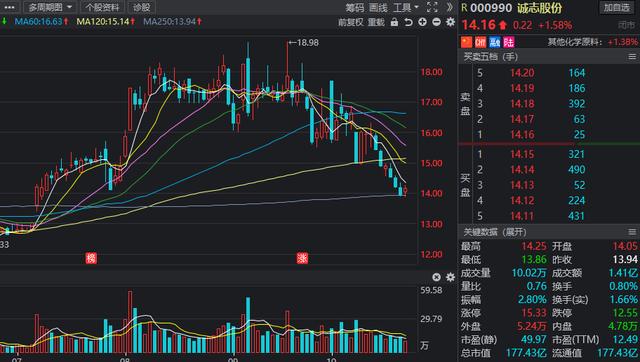Image resolution: width=640 pixels, height=362 pixels.
Task: Click the 重载 reload button
Action: 376,22
